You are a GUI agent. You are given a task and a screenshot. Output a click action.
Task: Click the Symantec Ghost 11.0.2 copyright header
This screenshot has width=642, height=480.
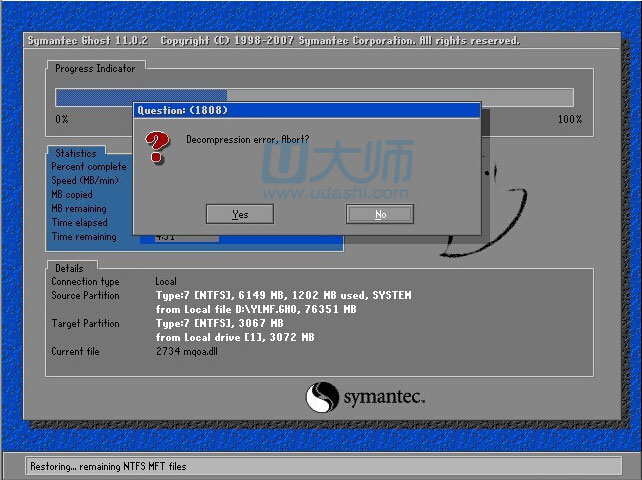click(x=274, y=41)
